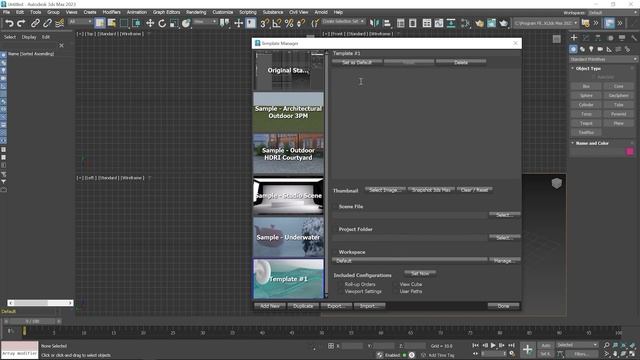The height and width of the screenshot is (360, 640).
Task: Click the Add New template button
Action: 269,306
